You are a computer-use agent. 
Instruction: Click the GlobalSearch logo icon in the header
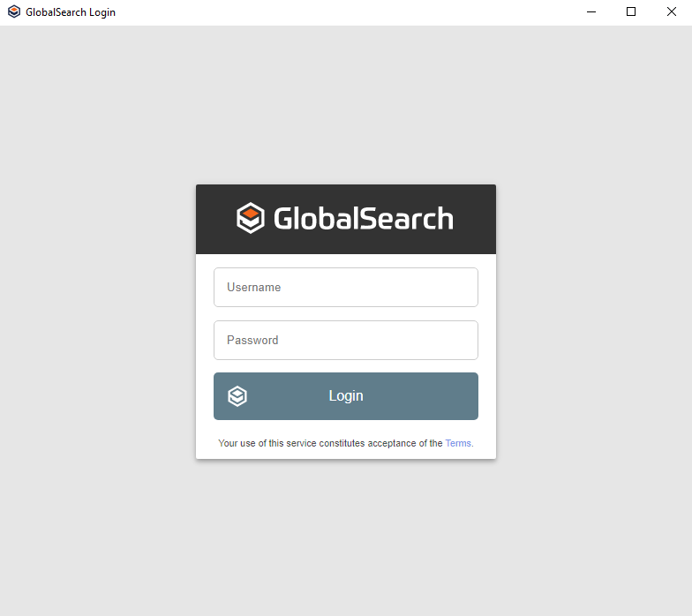[x=251, y=218]
